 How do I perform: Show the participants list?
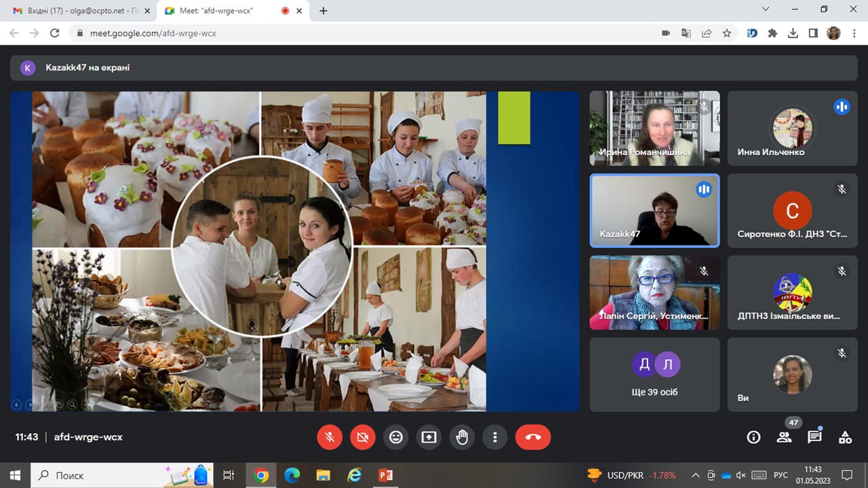(x=785, y=437)
